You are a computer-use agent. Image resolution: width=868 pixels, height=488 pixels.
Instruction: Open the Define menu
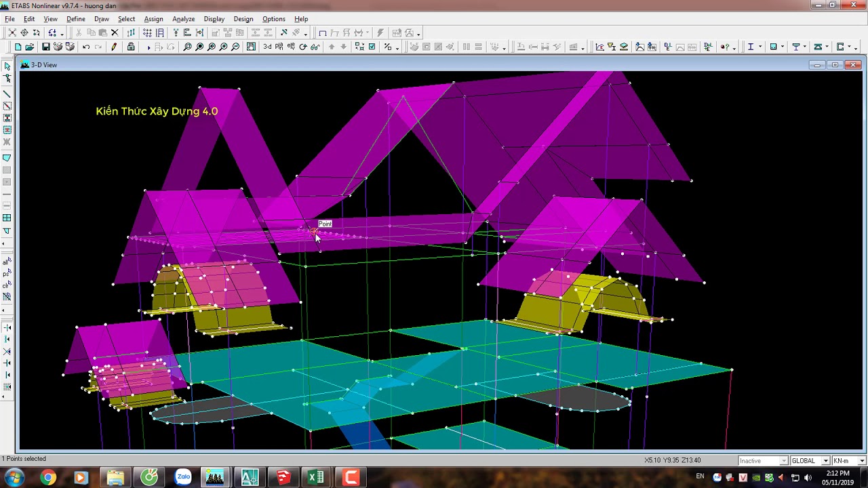point(75,19)
